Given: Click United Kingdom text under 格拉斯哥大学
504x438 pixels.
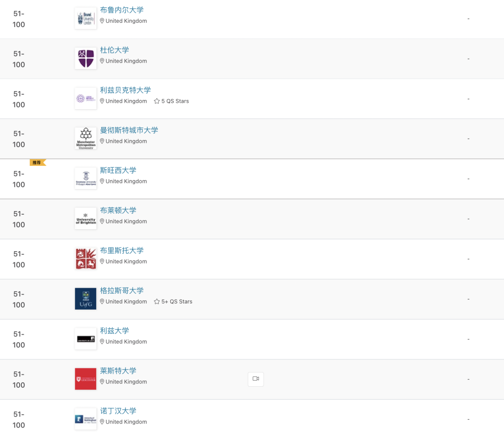Looking at the screenshot, I should [126, 302].
